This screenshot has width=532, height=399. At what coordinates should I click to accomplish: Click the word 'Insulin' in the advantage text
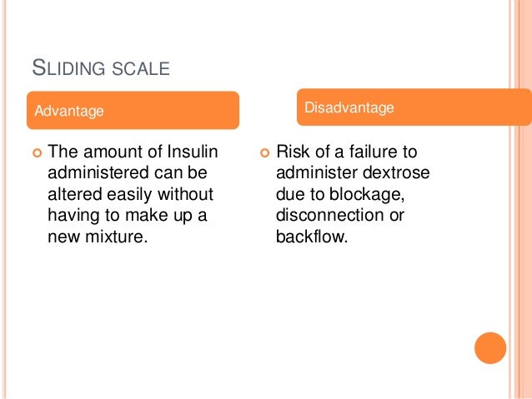coord(193,152)
